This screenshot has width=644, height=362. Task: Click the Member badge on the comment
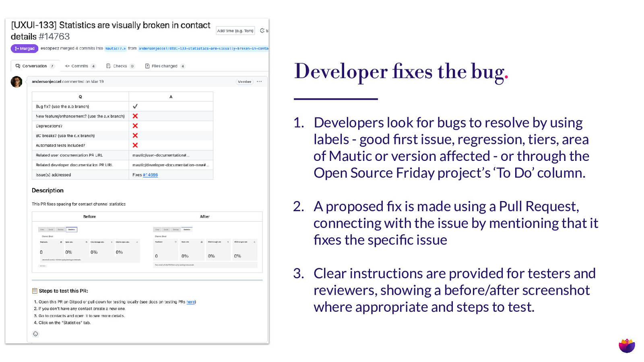244,82
